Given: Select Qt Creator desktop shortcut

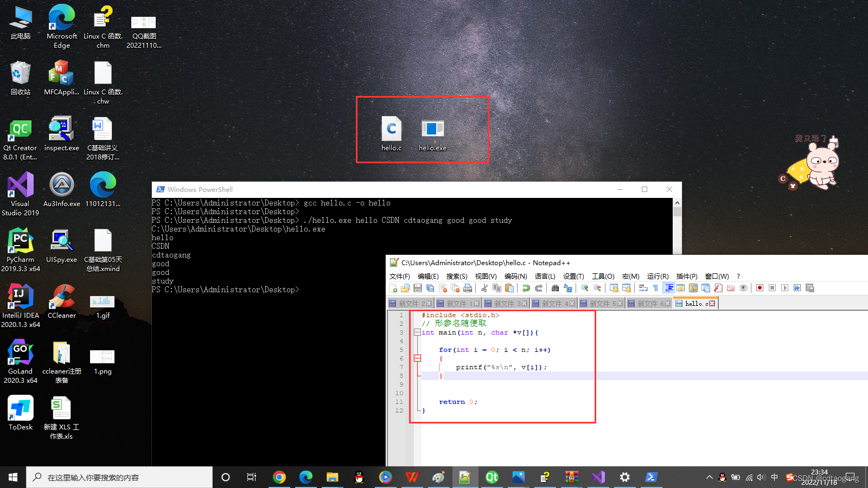Looking at the screenshot, I should (21, 139).
